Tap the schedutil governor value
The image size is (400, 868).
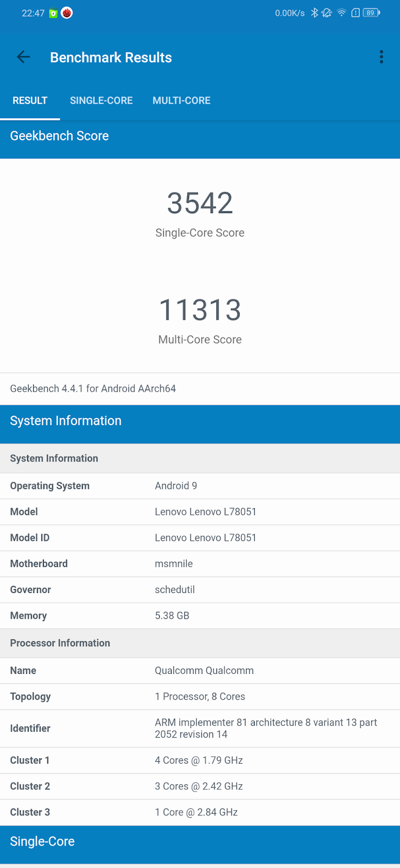click(x=175, y=590)
